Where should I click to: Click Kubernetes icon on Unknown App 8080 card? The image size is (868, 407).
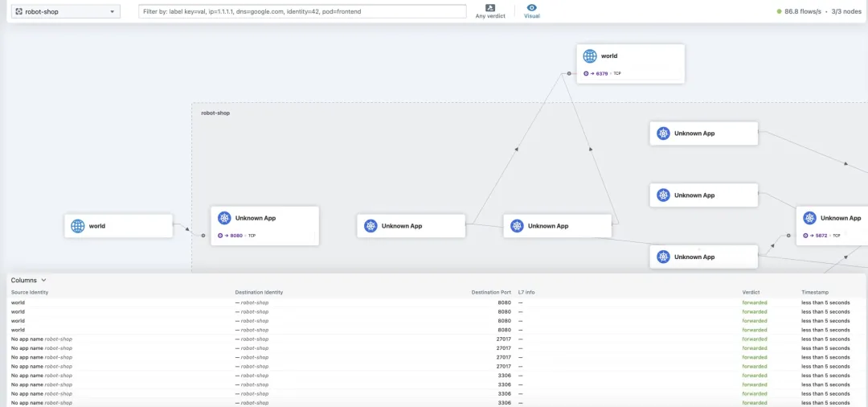click(224, 218)
